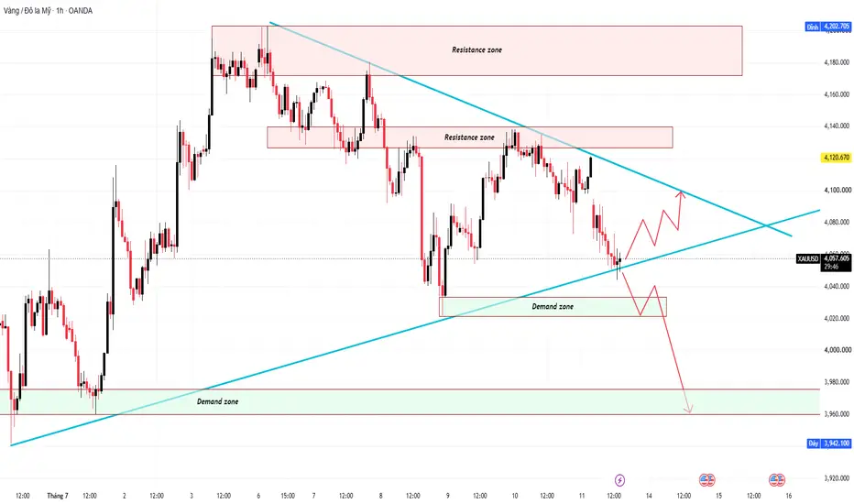Click the 4,180.000 price axis label

837,62
